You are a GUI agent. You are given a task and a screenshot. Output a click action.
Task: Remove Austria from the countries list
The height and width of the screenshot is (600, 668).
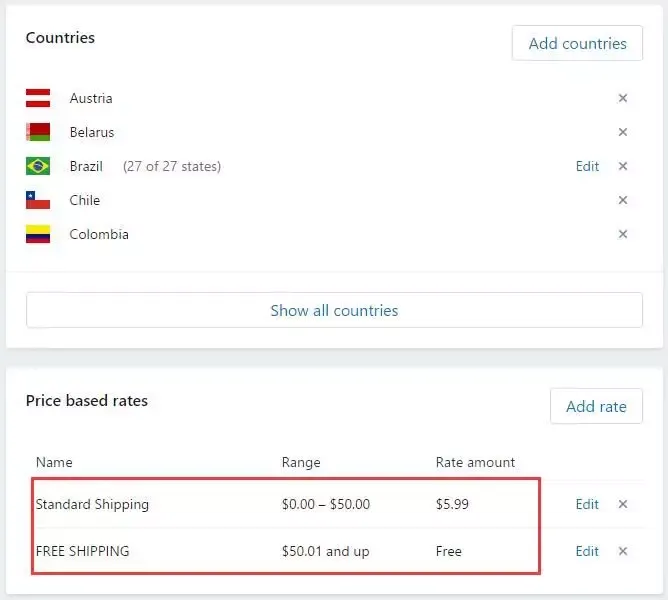click(x=622, y=98)
